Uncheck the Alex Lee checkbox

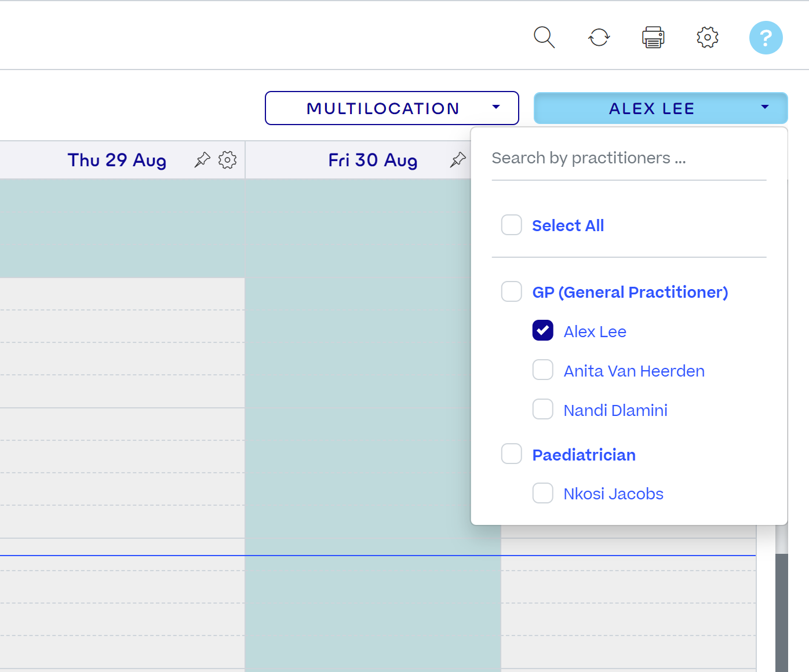(543, 331)
